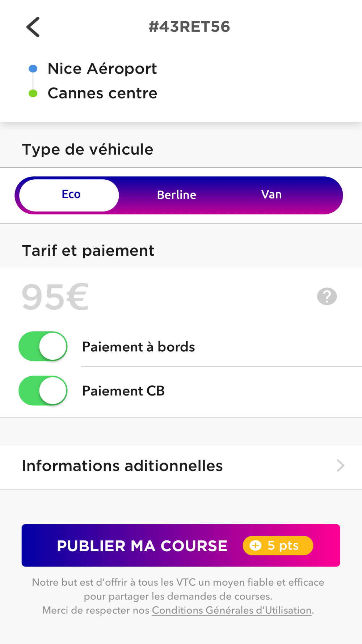Tap the 95€ price field
This screenshot has height=644, width=362.
tap(55, 297)
